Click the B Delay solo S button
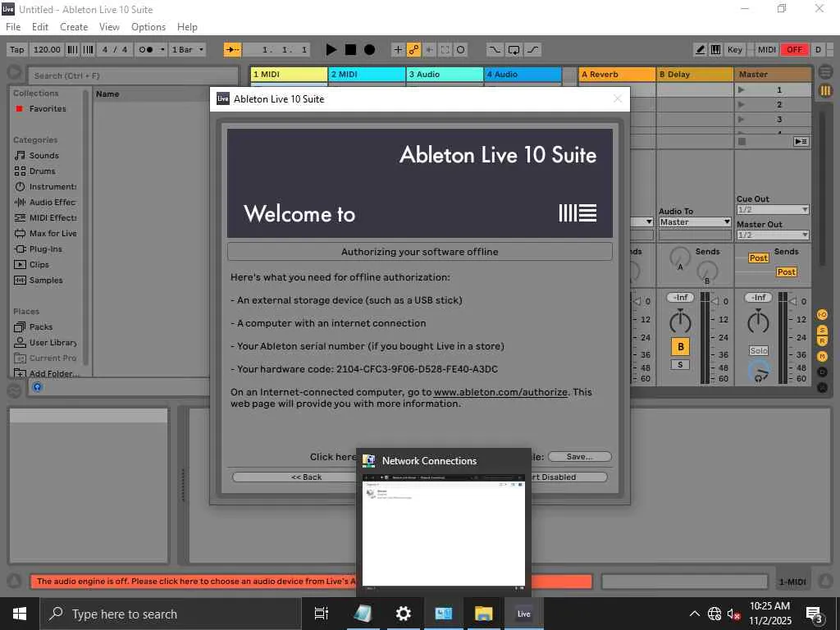Screen dimensions: 840x630 point(680,365)
